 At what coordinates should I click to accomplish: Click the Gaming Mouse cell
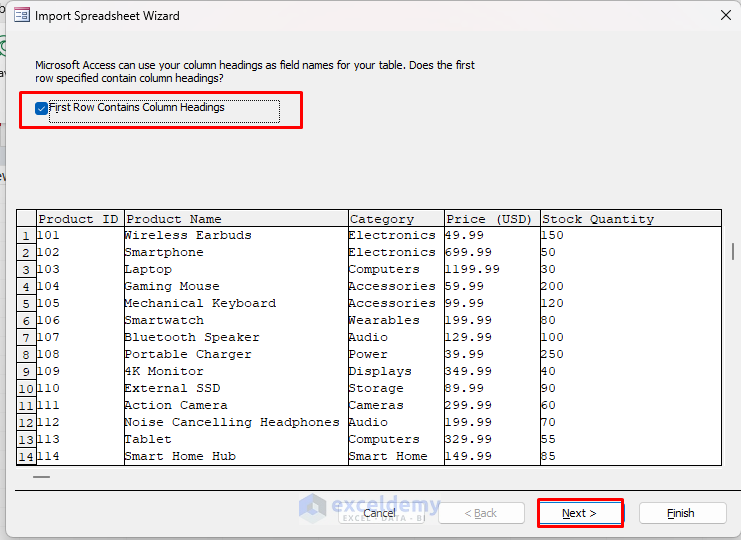coord(236,286)
